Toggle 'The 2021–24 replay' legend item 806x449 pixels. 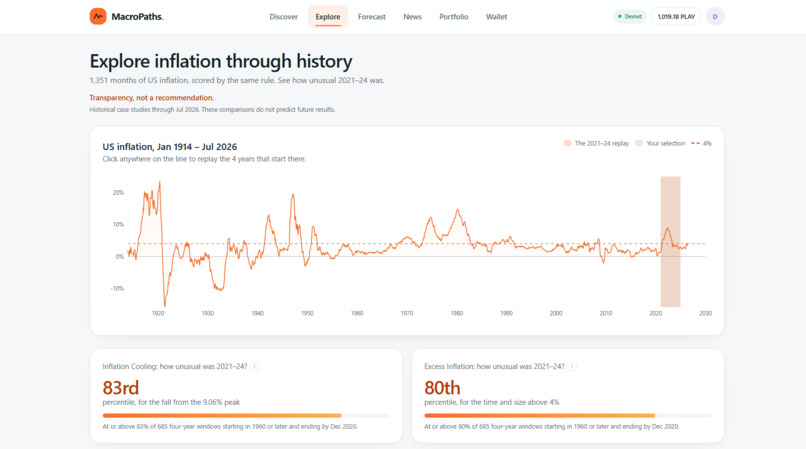point(596,143)
